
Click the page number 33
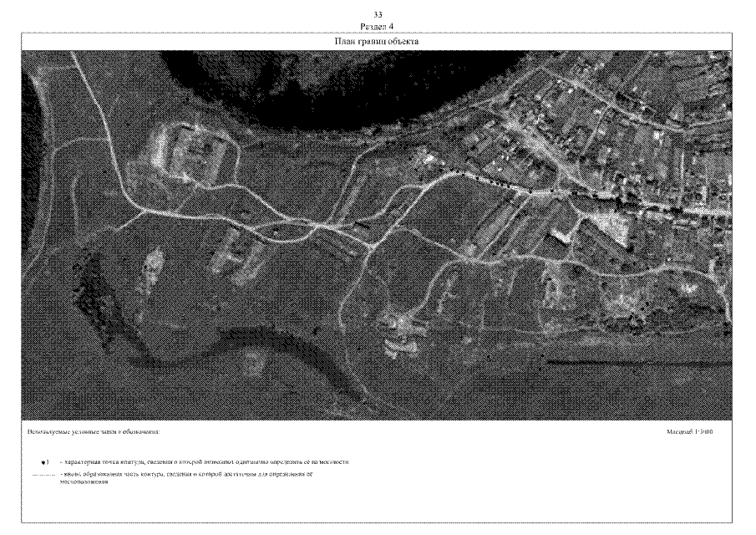(x=378, y=14)
